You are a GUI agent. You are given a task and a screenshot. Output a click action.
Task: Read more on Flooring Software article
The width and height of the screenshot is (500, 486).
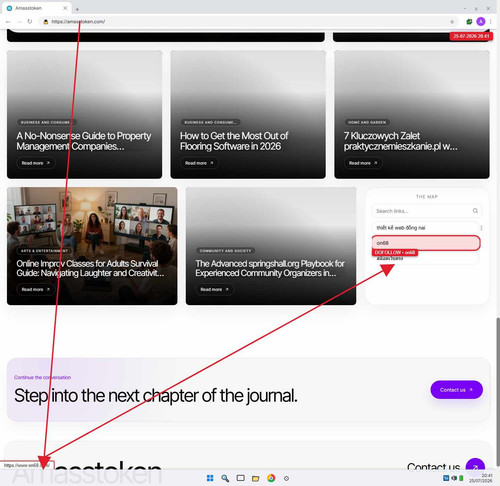tap(199, 163)
